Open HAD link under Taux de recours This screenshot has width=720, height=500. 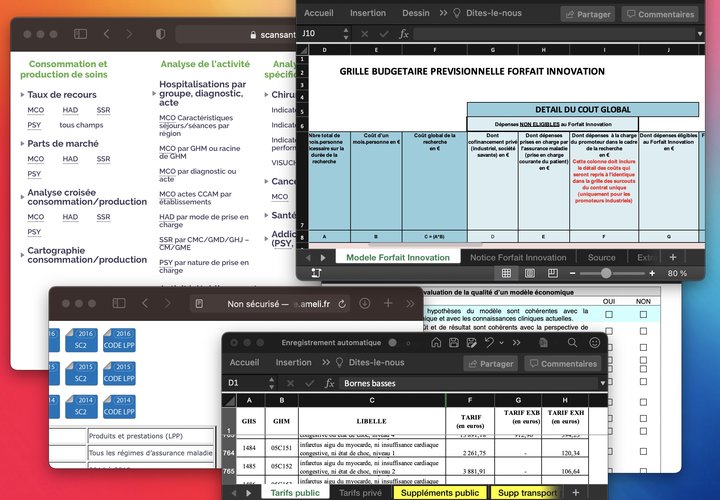(x=70, y=110)
